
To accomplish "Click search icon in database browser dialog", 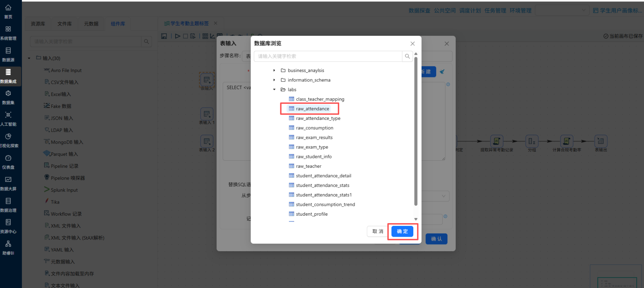I will [407, 56].
